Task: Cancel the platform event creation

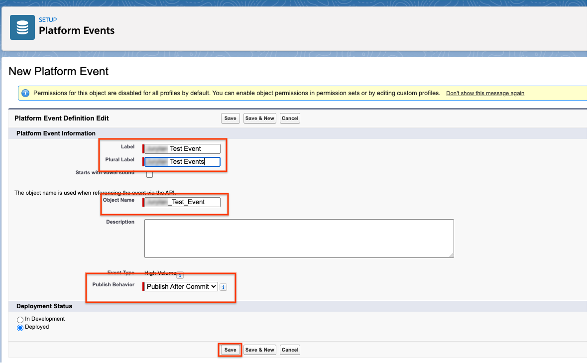Action: click(290, 350)
